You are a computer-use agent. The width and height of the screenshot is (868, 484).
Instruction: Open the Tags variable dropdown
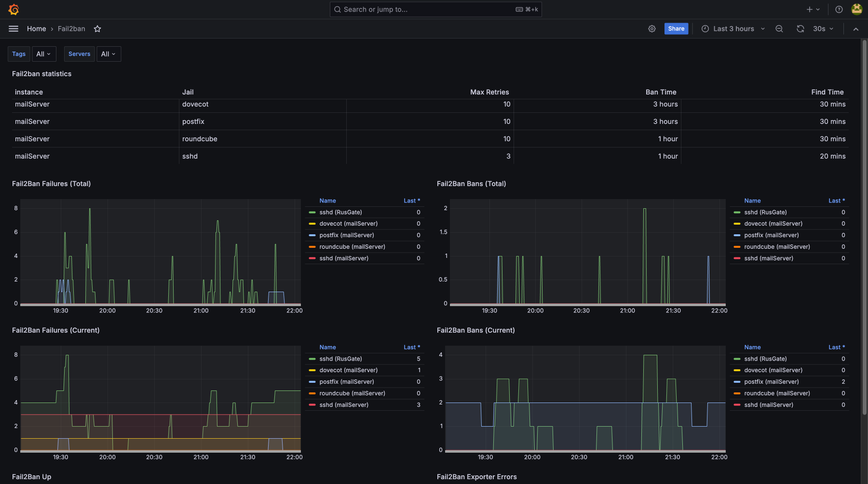click(44, 54)
